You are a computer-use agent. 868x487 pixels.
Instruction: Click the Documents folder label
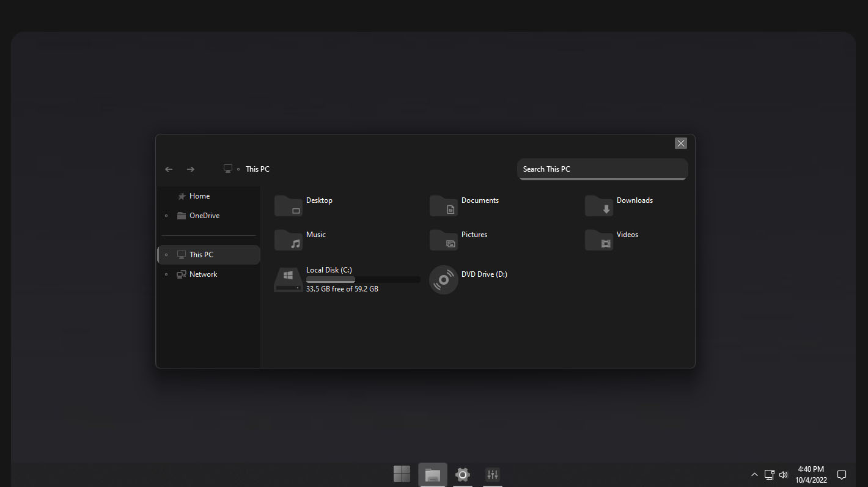(480, 200)
